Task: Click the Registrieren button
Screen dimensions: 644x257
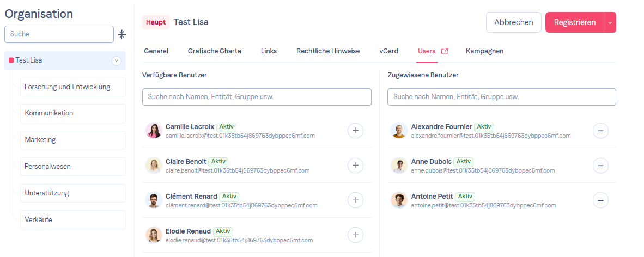Action: [x=575, y=22]
